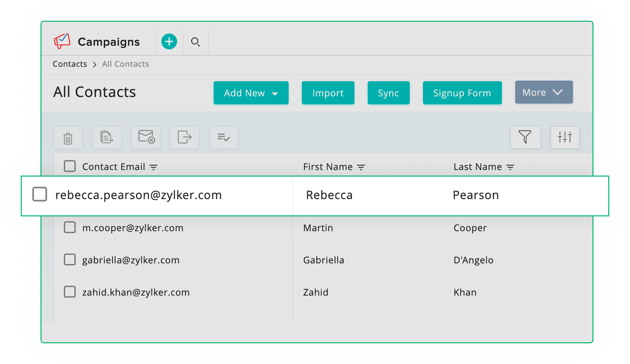The image size is (630, 364).
Task: Click last name Khan cell
Action: point(465,292)
